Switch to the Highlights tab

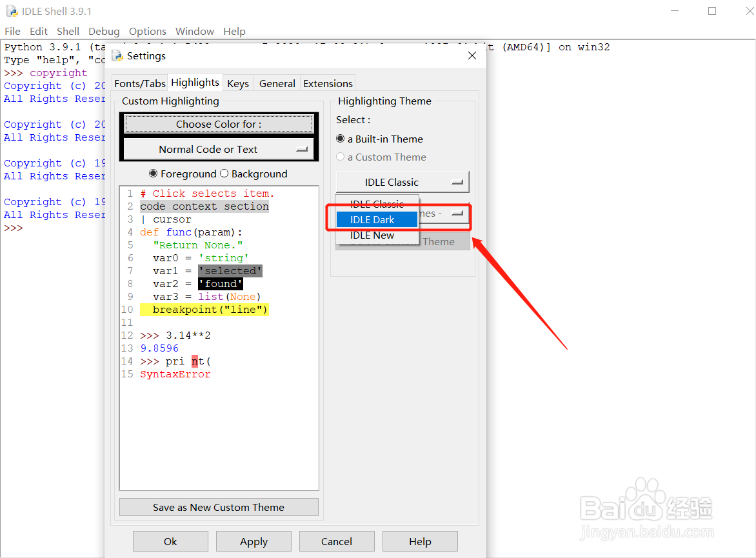tap(195, 83)
